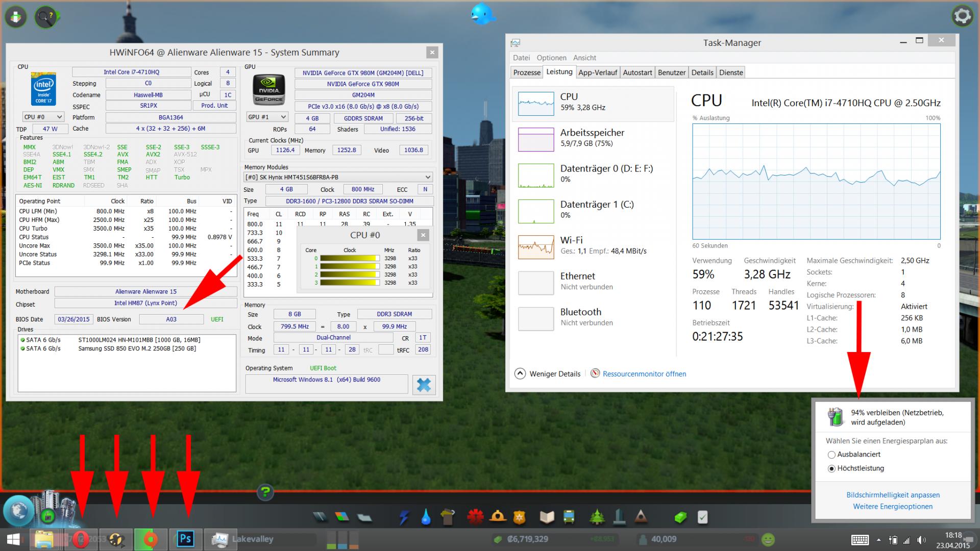
Task: Click the large blue X button in HWiNFO
Action: 424,385
